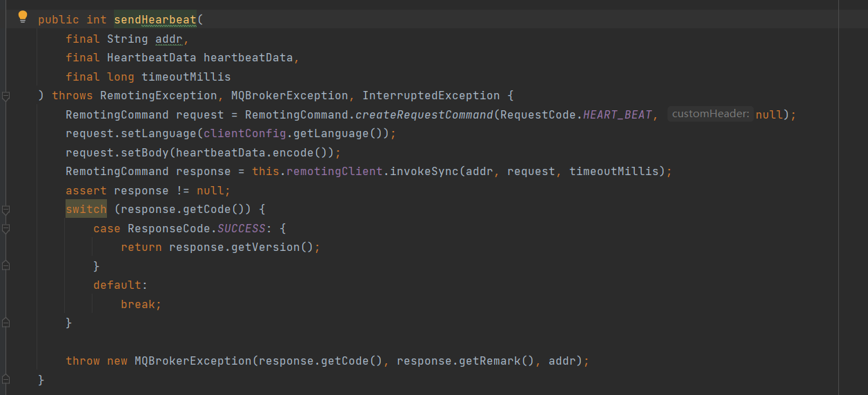Image resolution: width=868 pixels, height=395 pixels.
Task: Click fold end marker at method closing brace
Action: tap(6, 380)
